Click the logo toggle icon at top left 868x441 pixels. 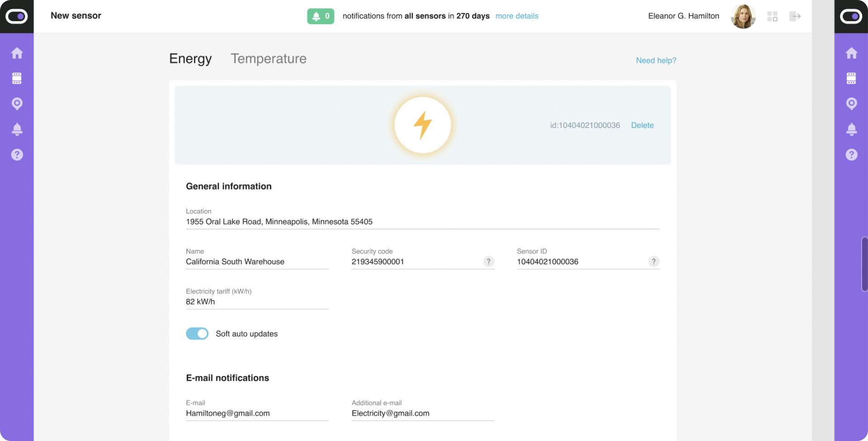tap(17, 16)
